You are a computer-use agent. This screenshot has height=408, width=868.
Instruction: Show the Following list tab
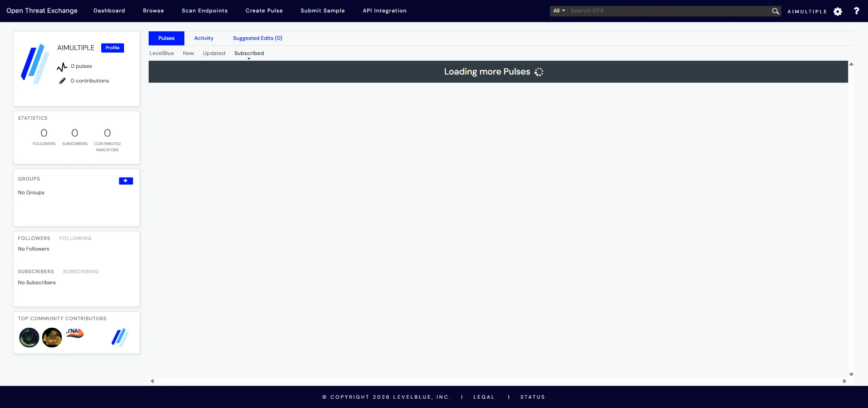75,238
